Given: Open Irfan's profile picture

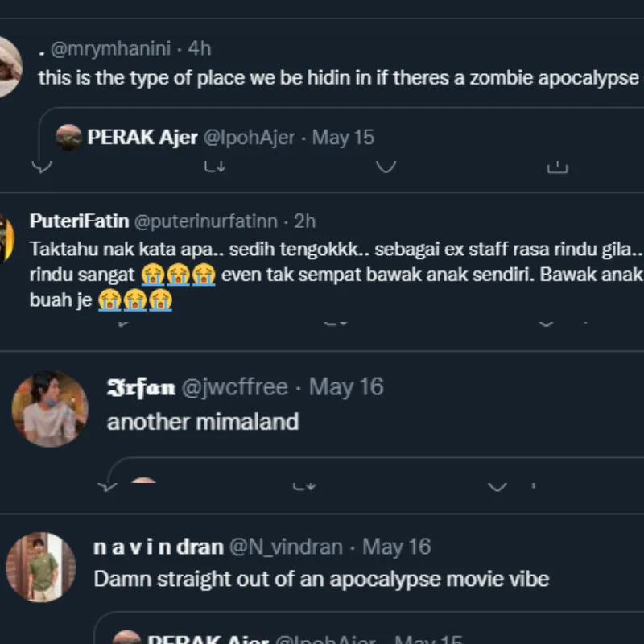Looking at the screenshot, I should tap(49, 409).
